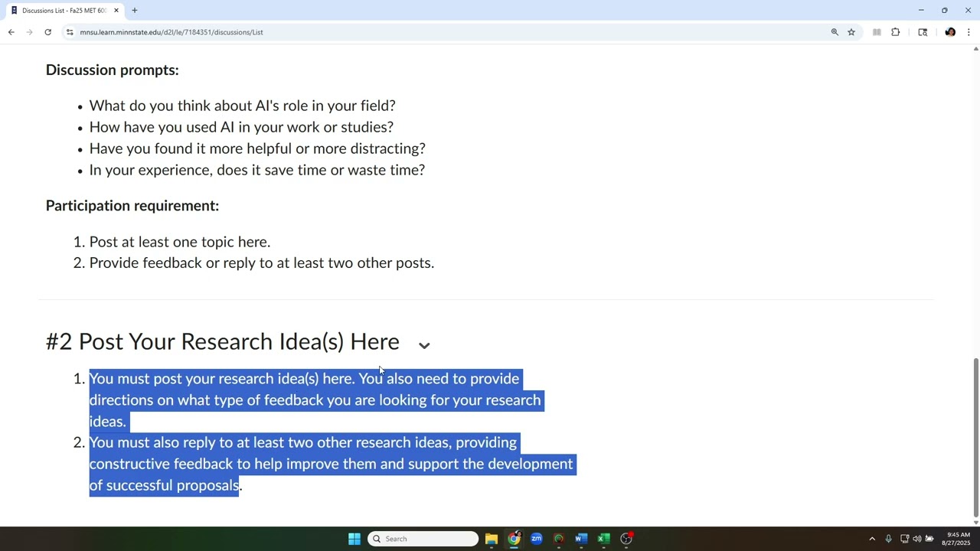Close the Discussions List tab
This screenshot has height=551, width=980.
(116, 11)
